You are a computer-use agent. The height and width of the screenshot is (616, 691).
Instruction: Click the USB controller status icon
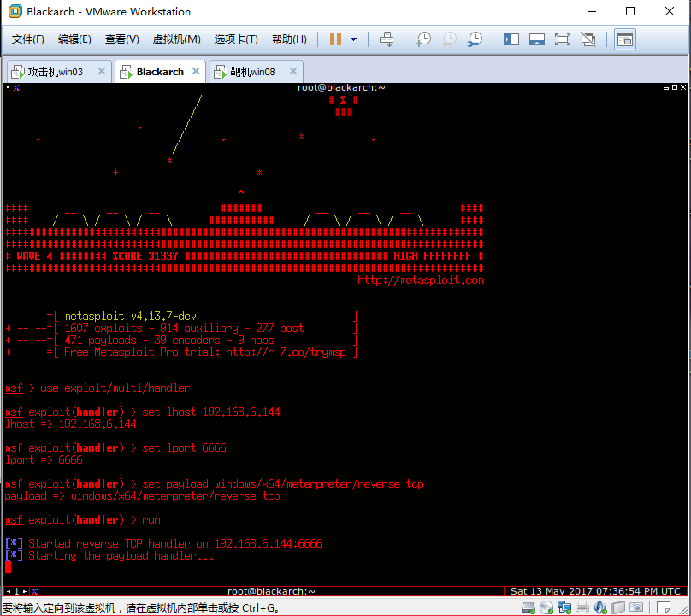(617, 608)
